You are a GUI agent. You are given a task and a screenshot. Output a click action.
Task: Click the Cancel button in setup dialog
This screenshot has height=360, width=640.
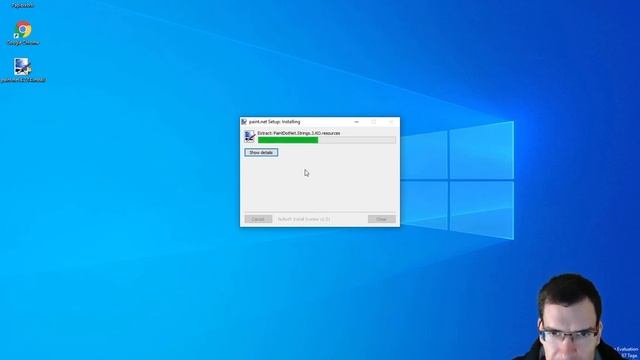(258, 219)
